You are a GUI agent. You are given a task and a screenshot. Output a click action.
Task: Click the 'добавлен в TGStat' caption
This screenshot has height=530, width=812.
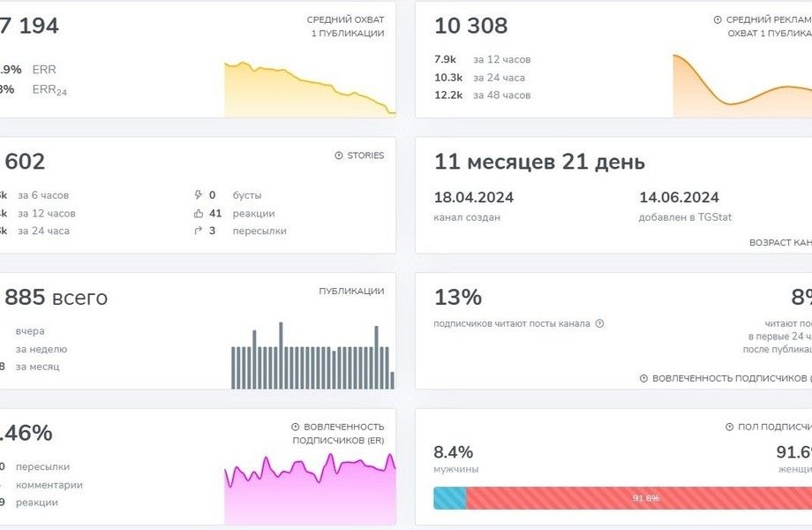[685, 217]
